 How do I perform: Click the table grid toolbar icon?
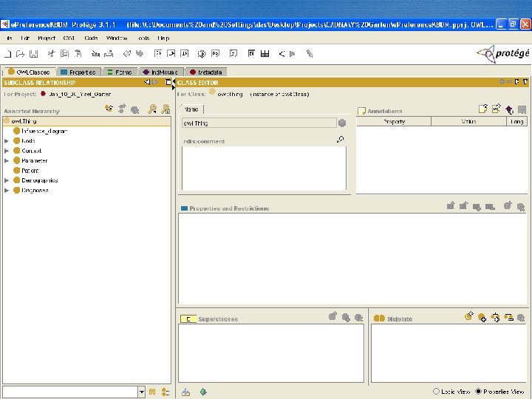[x=265, y=54]
